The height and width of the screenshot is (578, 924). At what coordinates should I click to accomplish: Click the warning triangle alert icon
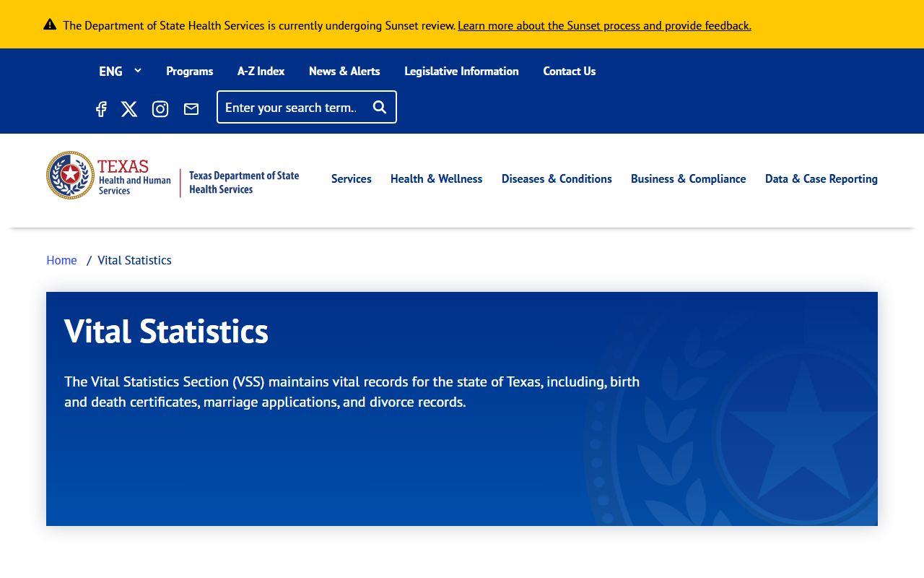point(50,25)
